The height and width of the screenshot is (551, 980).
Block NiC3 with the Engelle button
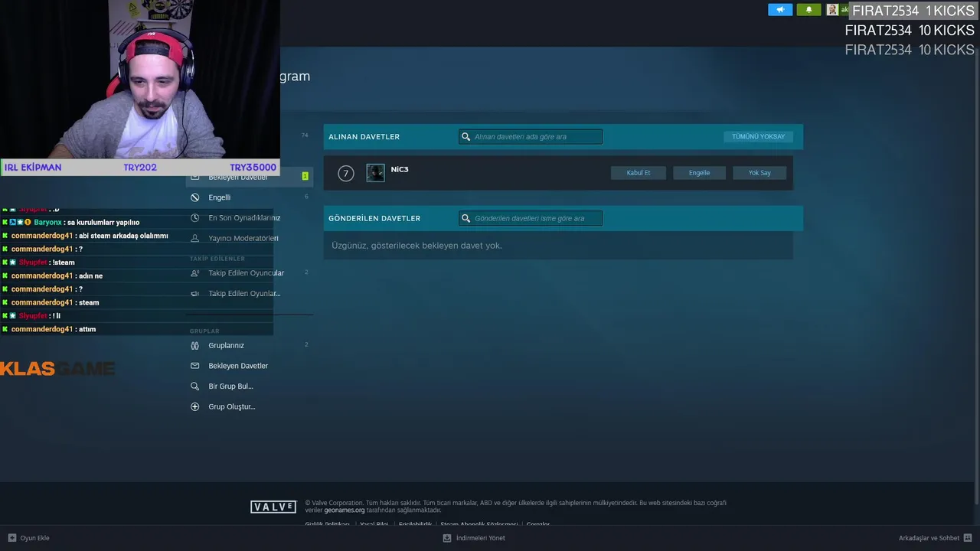[699, 173]
